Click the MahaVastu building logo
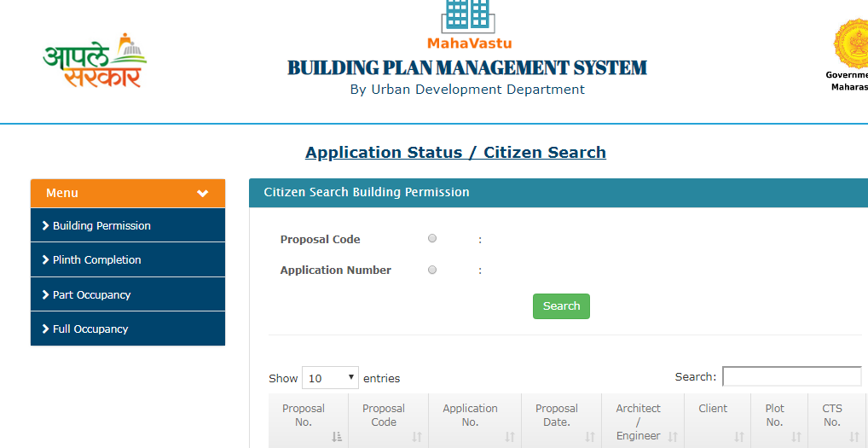 468,16
